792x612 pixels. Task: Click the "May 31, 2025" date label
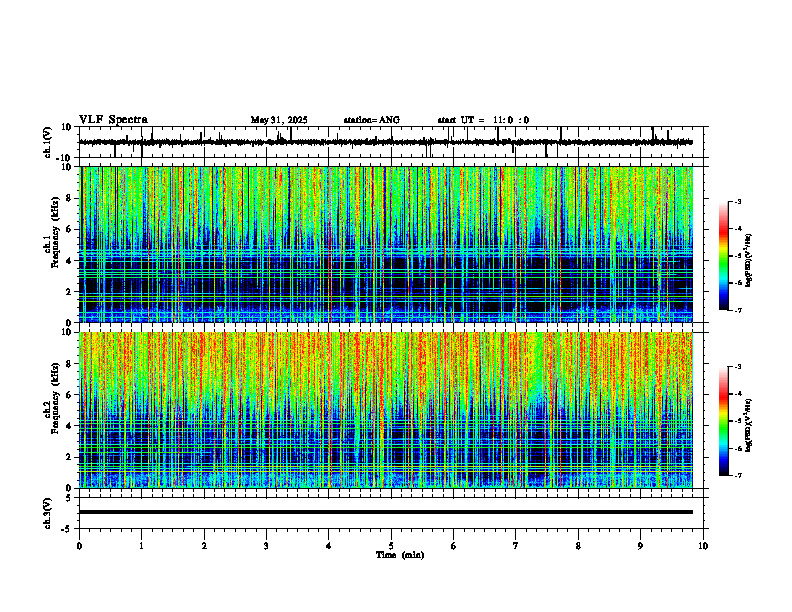tap(279, 120)
